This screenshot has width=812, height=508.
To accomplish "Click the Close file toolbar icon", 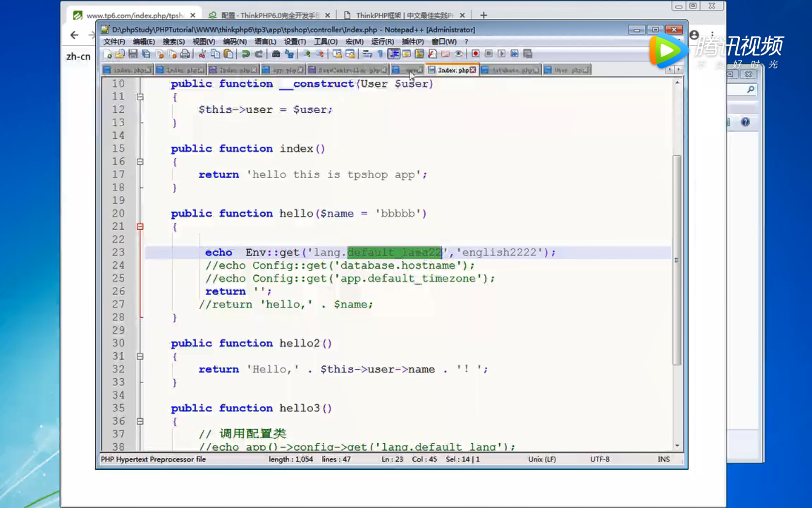I will point(159,54).
